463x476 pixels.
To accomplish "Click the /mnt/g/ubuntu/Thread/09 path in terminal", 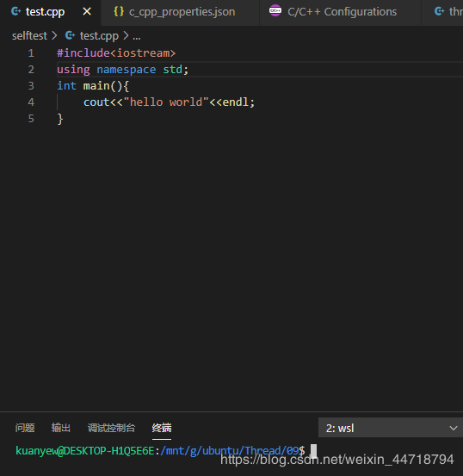I will click(230, 451).
